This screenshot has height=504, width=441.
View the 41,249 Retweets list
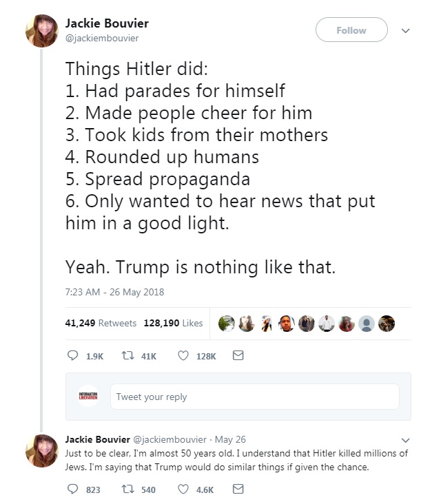coord(101,323)
